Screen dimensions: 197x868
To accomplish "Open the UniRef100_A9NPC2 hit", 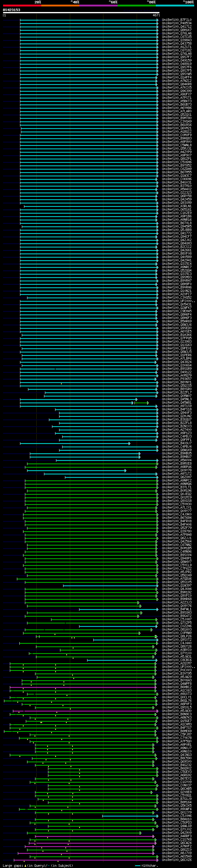I will click(176, 481).
